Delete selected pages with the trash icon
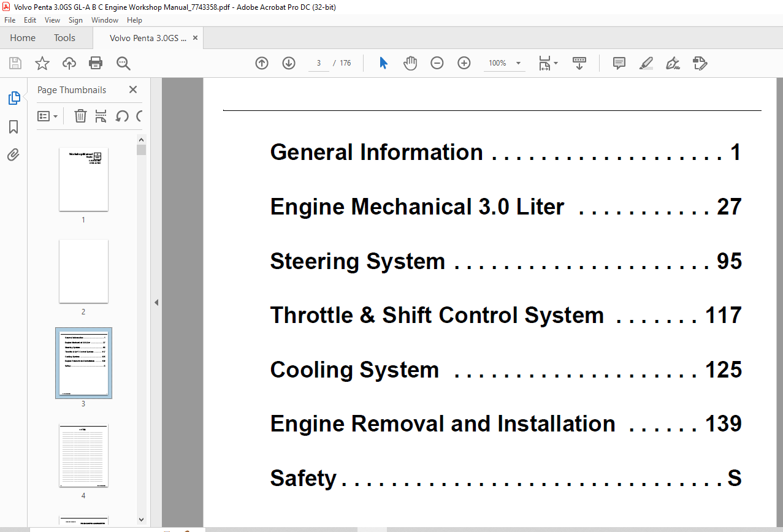Viewport: 783px width, 532px height. pos(80,116)
